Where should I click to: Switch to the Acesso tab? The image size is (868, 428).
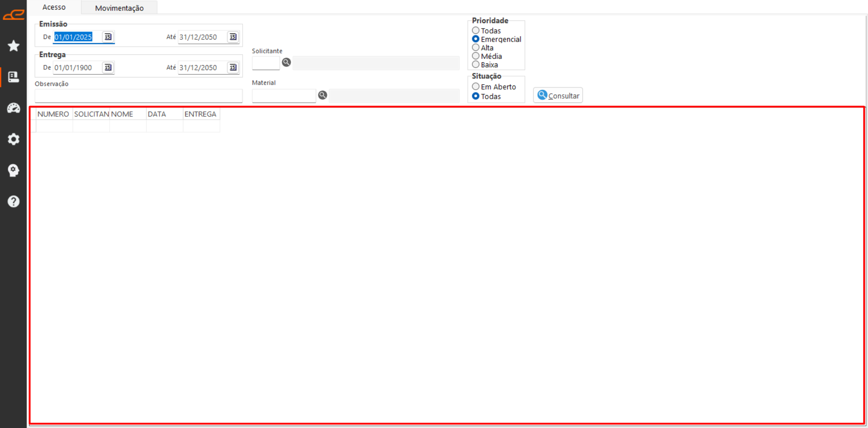pos(54,7)
